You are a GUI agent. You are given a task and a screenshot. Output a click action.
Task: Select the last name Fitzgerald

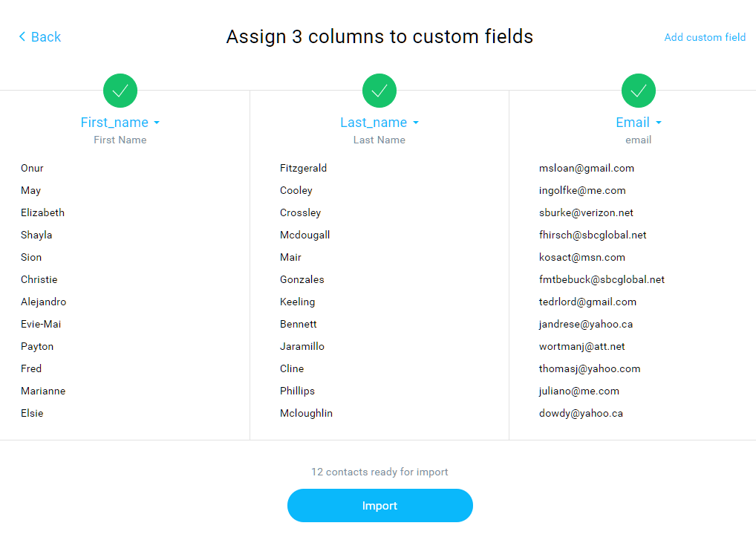(x=303, y=169)
